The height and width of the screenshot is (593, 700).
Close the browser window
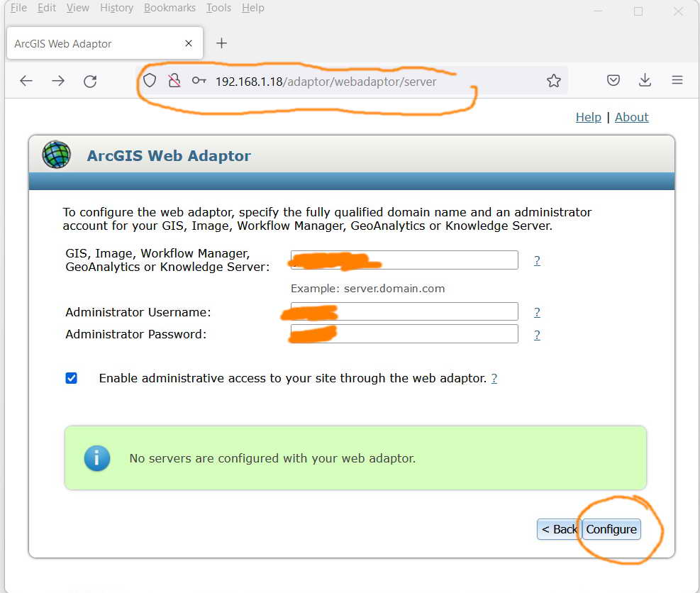(678, 11)
